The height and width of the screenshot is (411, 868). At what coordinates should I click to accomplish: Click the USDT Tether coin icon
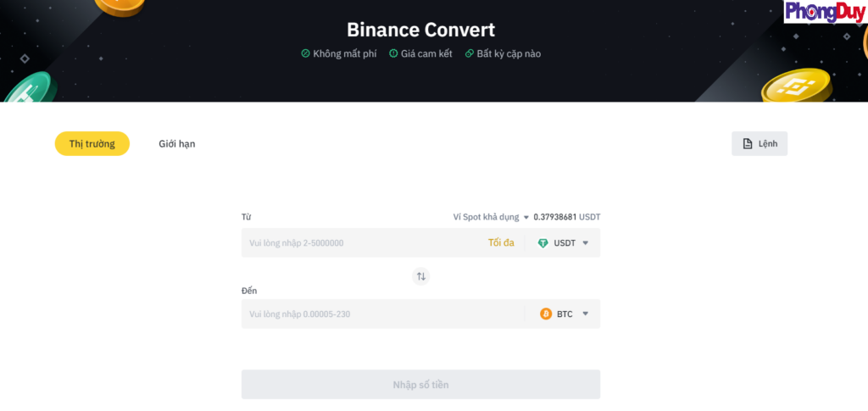point(543,243)
